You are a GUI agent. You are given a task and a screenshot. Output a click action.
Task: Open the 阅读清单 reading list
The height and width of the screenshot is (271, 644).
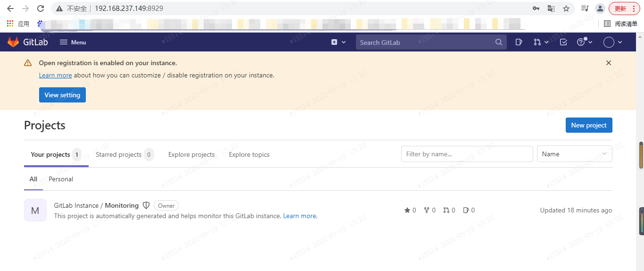[x=621, y=24]
